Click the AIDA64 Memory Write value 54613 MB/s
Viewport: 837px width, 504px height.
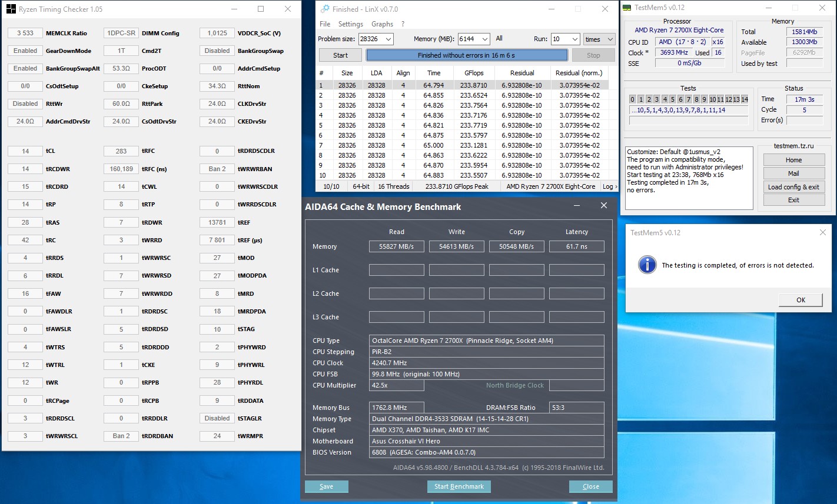click(x=457, y=246)
